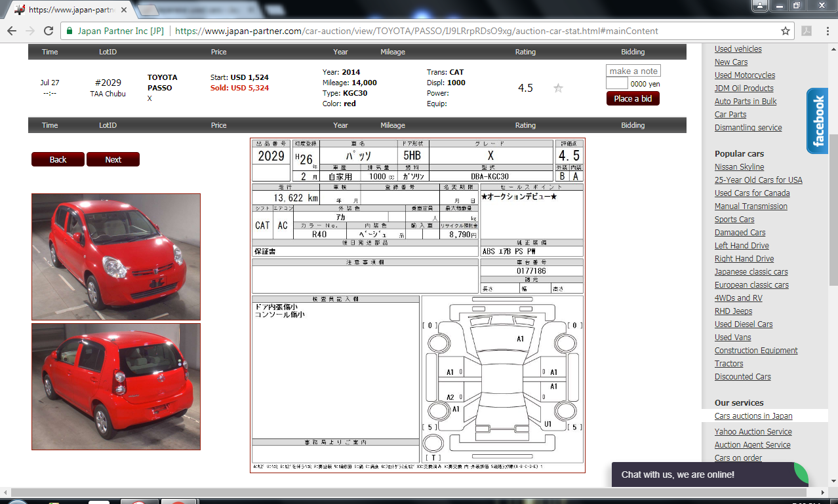Open Auto Parts in Bulk link
The height and width of the screenshot is (504, 838).
pos(746,102)
